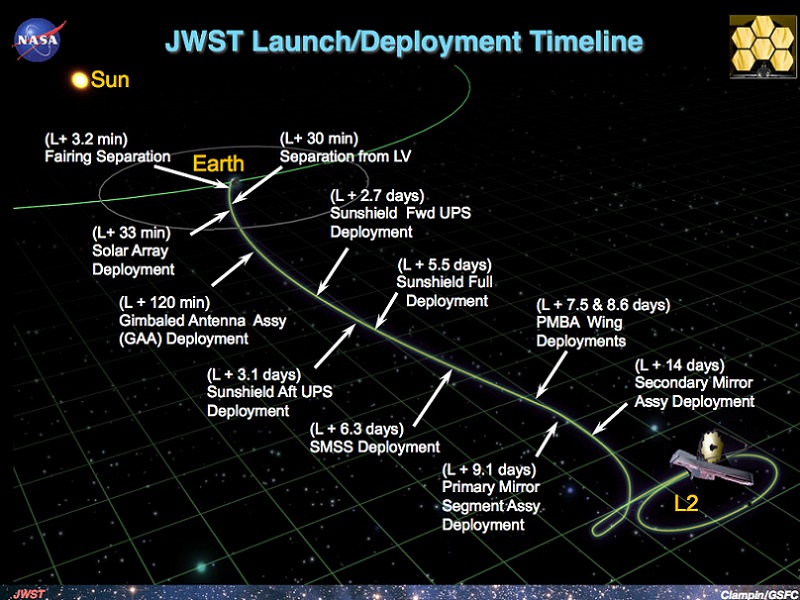Click the Clampin/GSFC credit text

click(758, 594)
